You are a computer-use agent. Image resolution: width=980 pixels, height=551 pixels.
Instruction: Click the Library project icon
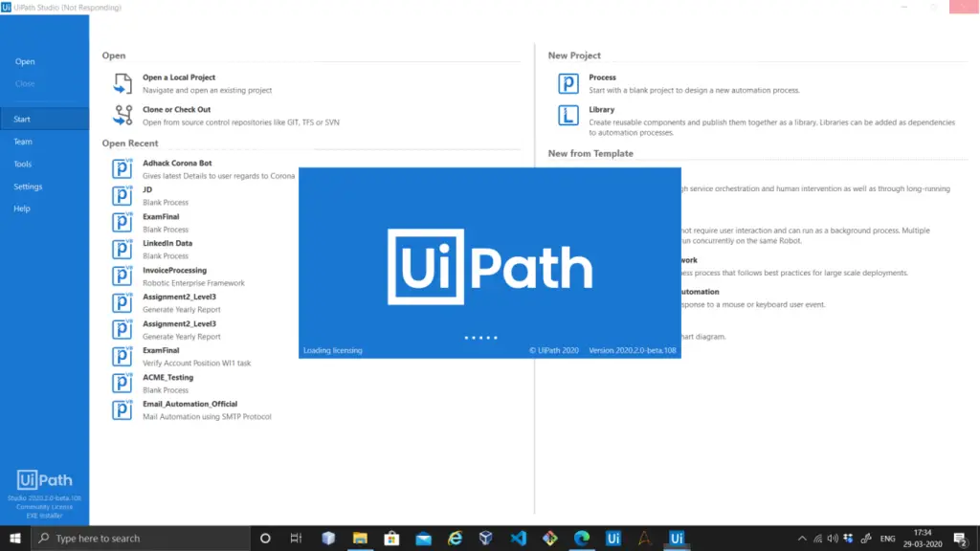pyautogui.click(x=568, y=115)
